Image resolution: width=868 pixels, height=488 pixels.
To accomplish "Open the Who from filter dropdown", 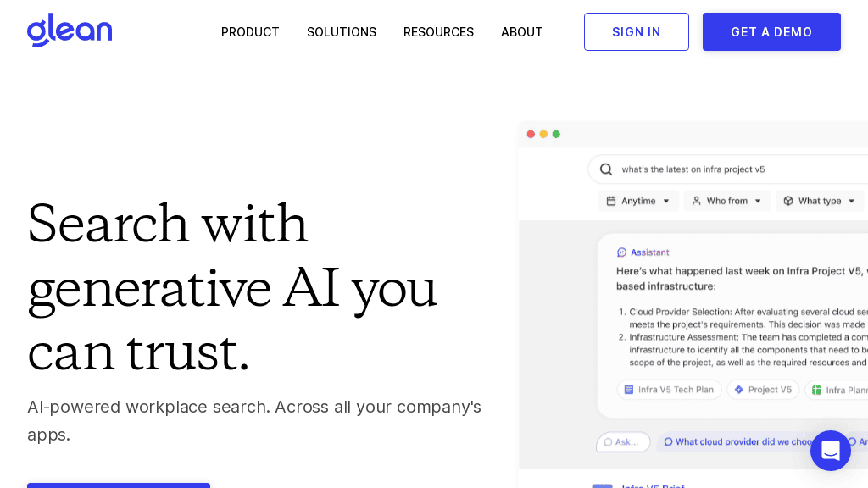I will pyautogui.click(x=727, y=201).
